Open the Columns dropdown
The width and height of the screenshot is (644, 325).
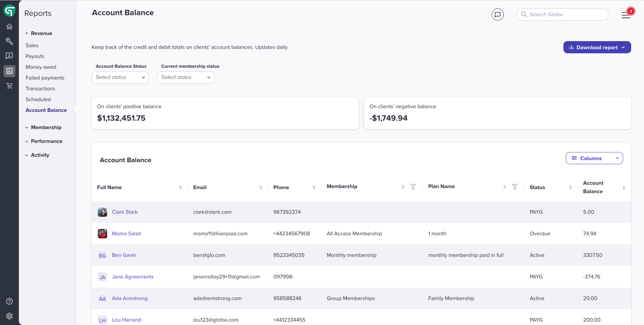tap(594, 158)
